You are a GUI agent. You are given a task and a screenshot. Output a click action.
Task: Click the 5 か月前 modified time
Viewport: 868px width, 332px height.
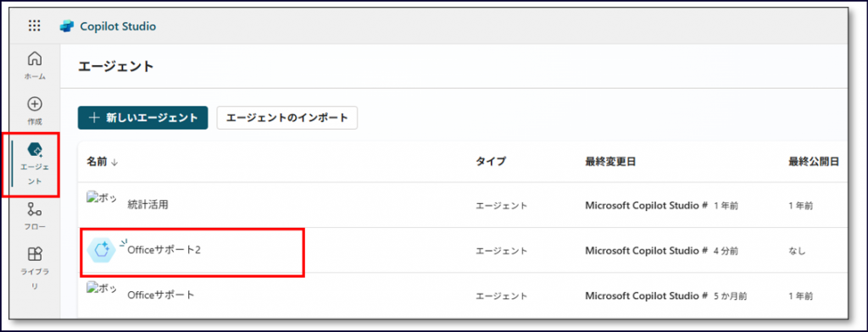pyautogui.click(x=729, y=296)
